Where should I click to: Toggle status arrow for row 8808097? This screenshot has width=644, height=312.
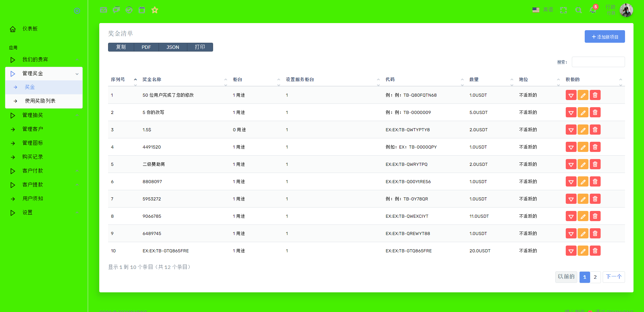pyautogui.click(x=571, y=182)
